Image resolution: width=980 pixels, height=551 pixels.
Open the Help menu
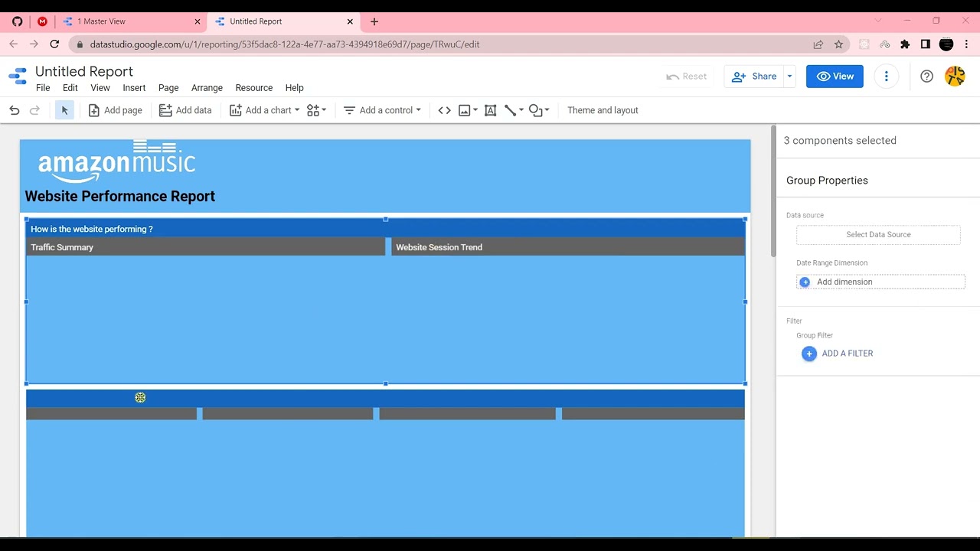(x=294, y=88)
